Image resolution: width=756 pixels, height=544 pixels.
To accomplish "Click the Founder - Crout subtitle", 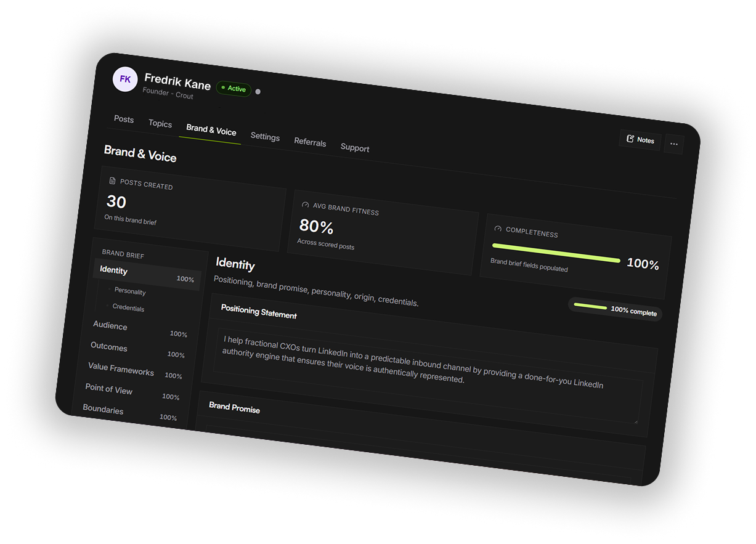I will coord(168,93).
